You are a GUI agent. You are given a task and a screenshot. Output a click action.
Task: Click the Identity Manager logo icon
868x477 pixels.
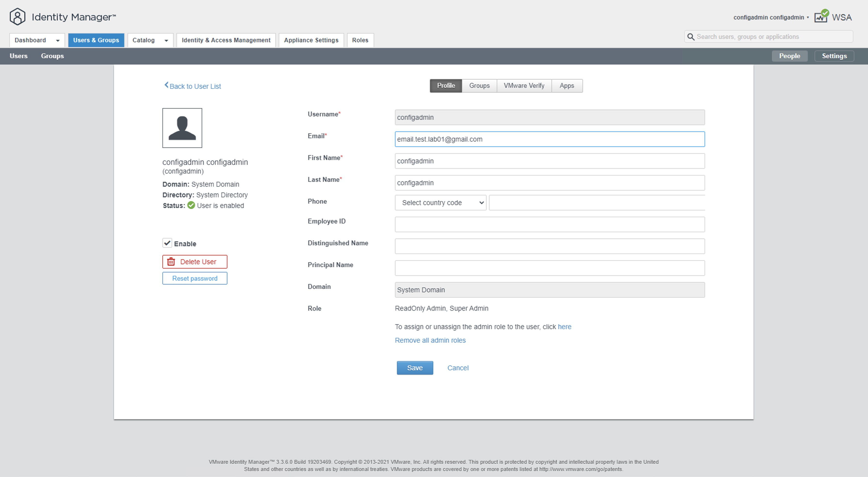[x=17, y=17]
